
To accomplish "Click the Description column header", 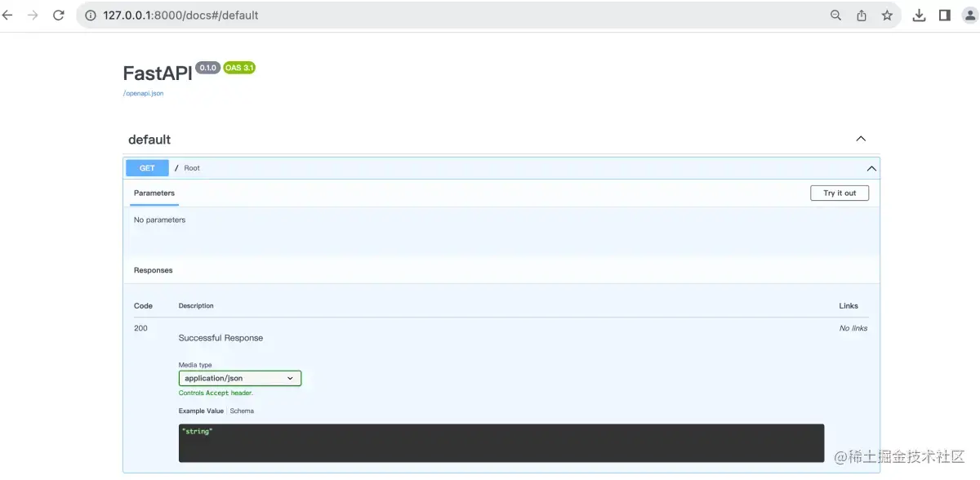I will [x=196, y=306].
